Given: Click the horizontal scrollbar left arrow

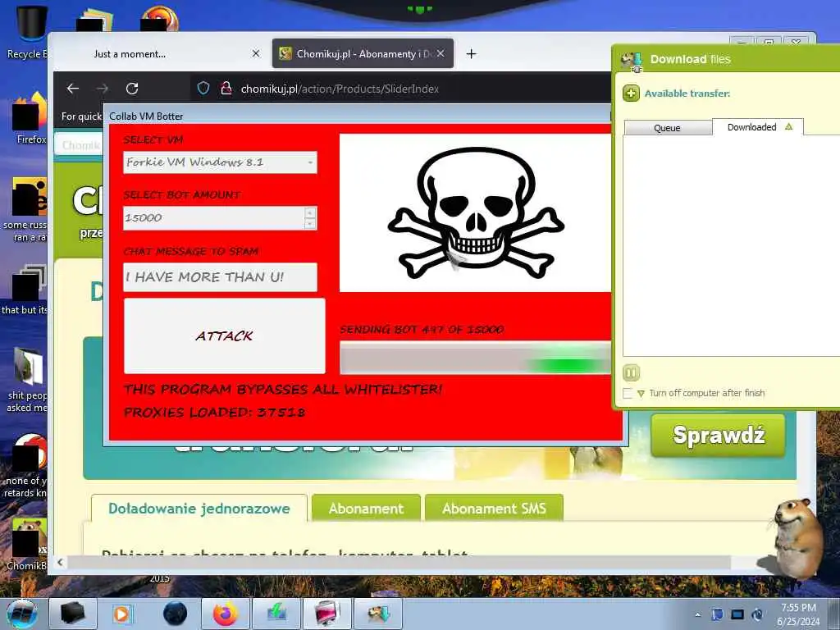Looking at the screenshot, I should tap(60, 562).
